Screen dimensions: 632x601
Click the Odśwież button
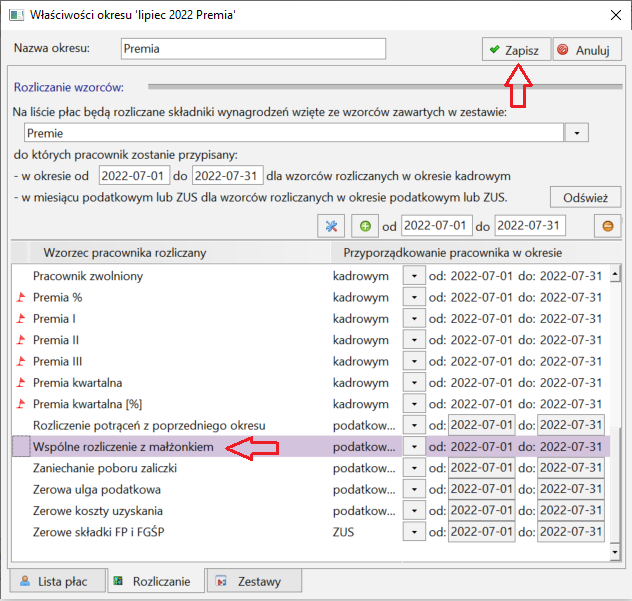click(x=585, y=198)
